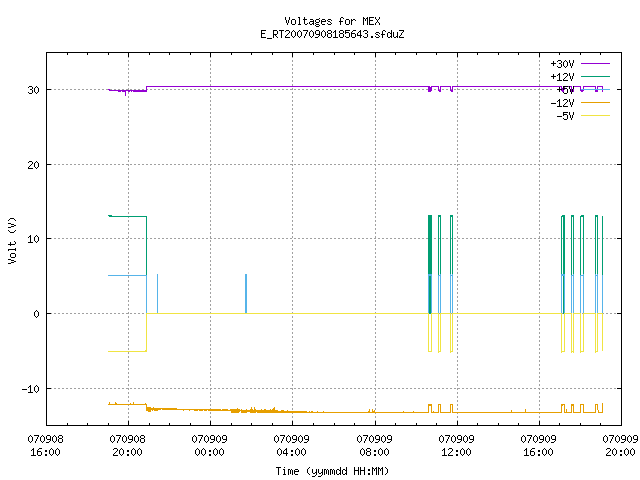Click the -12V legend label

562,103
